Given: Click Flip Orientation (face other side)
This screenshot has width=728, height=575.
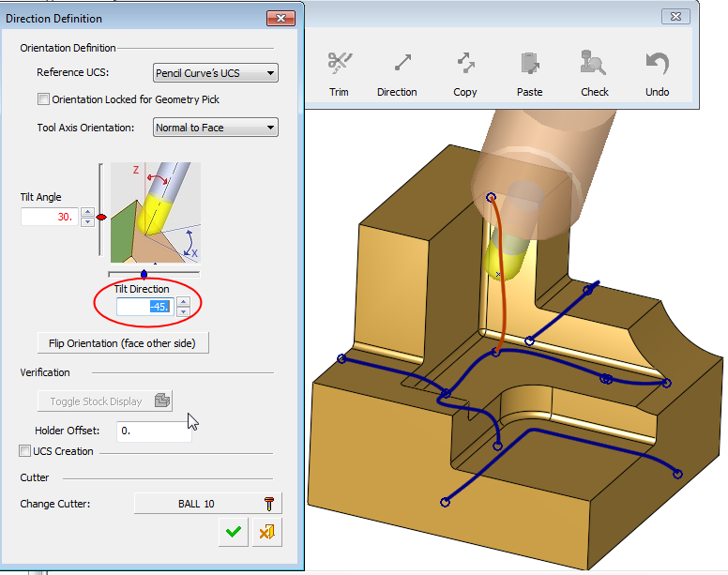Looking at the screenshot, I should [122, 343].
